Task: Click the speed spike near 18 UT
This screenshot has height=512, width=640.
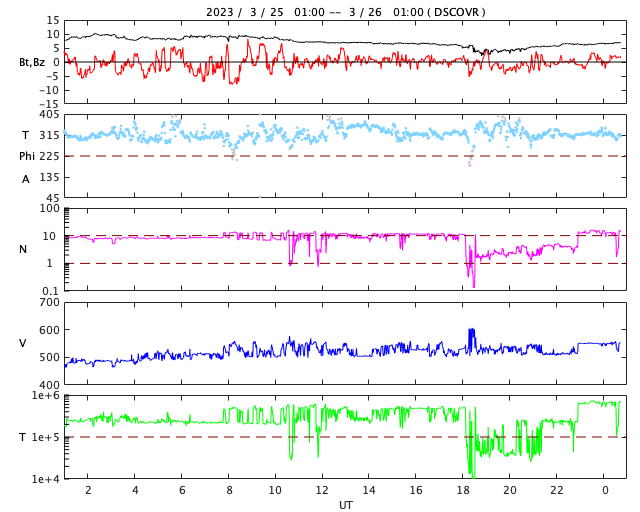Action: [472, 340]
